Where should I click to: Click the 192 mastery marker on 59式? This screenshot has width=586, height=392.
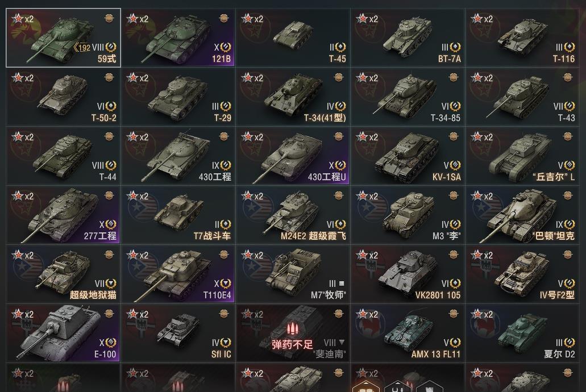point(82,48)
